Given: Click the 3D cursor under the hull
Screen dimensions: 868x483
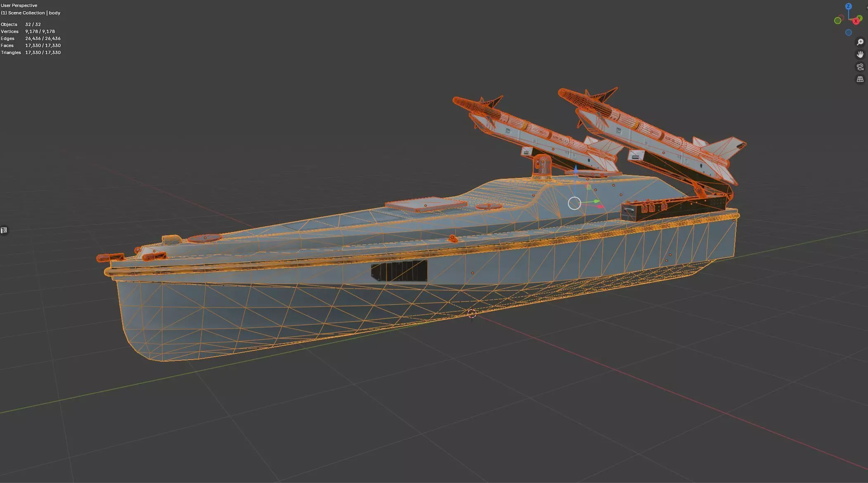Looking at the screenshot, I should point(472,314).
